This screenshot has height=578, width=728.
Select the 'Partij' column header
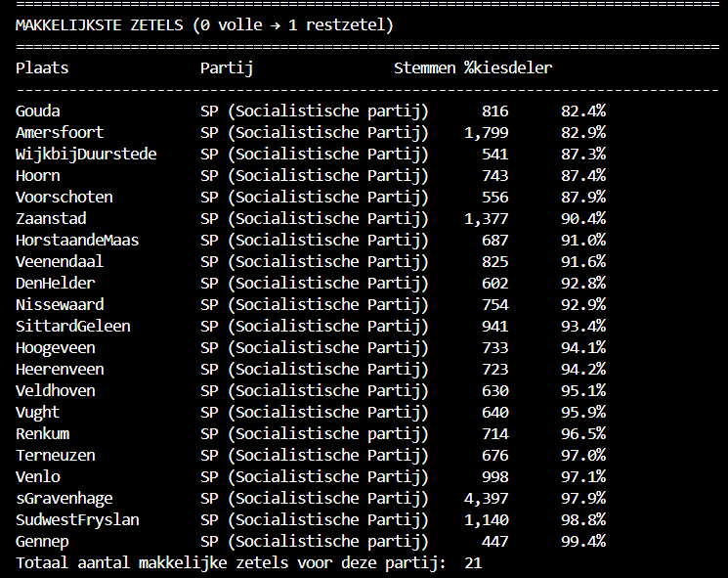coord(227,68)
